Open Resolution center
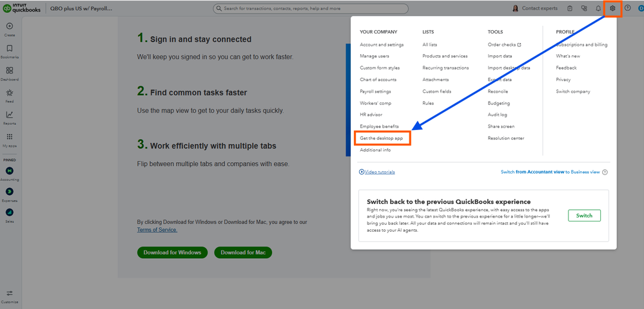Image resolution: width=644 pixels, height=309 pixels. pyautogui.click(x=506, y=138)
